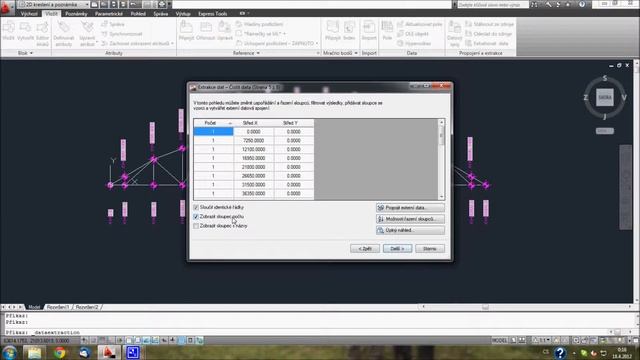
Task: Sort by Střed Y column header
Action: click(294, 123)
